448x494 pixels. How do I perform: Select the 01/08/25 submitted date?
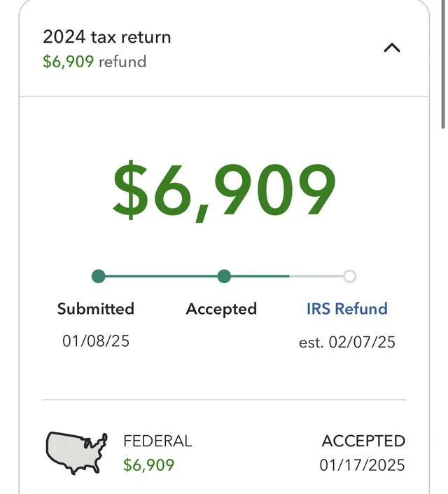(x=96, y=341)
